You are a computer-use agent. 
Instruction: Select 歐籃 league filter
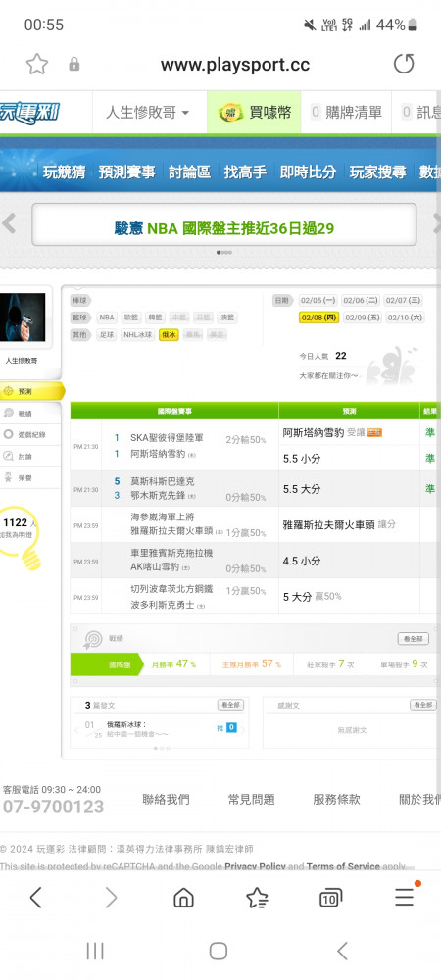pyautogui.click(x=130, y=318)
